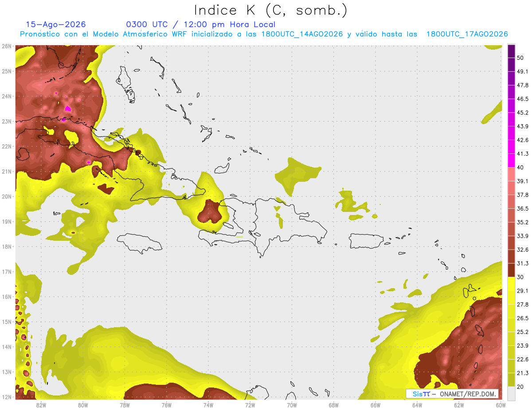
Task: Click the colorbar label "50"
Action: pos(520,58)
